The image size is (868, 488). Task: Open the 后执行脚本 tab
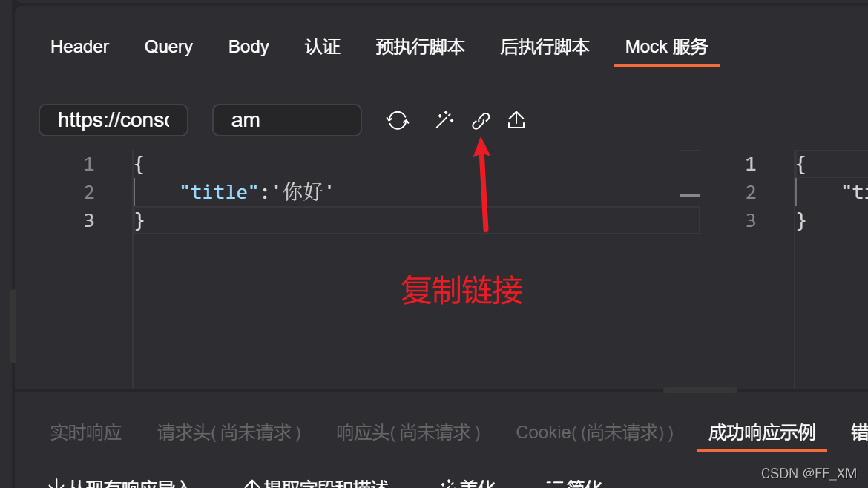pos(545,47)
